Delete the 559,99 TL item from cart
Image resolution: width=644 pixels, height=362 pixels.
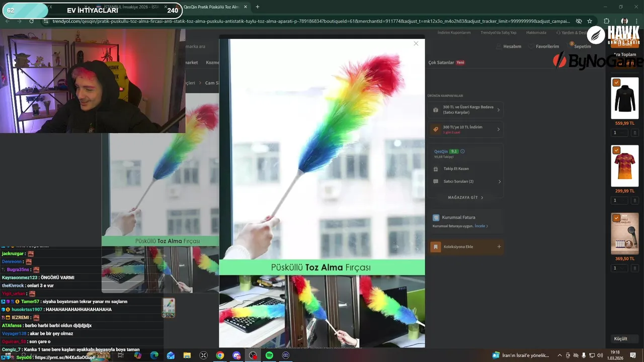634,133
